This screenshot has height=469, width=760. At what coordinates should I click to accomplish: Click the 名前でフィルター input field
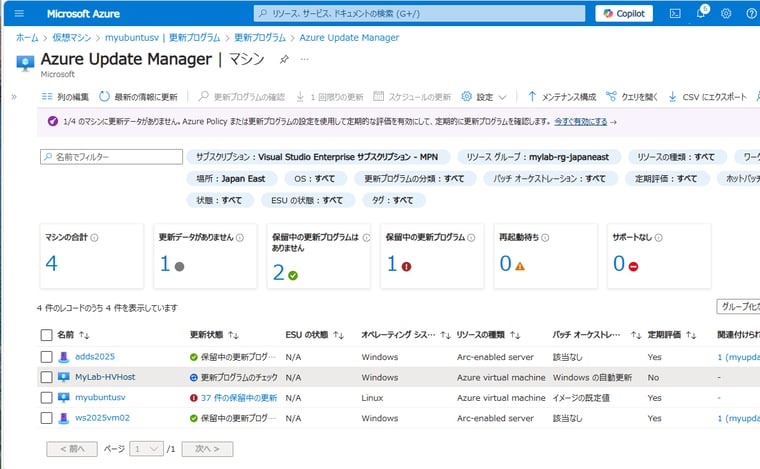(x=111, y=156)
